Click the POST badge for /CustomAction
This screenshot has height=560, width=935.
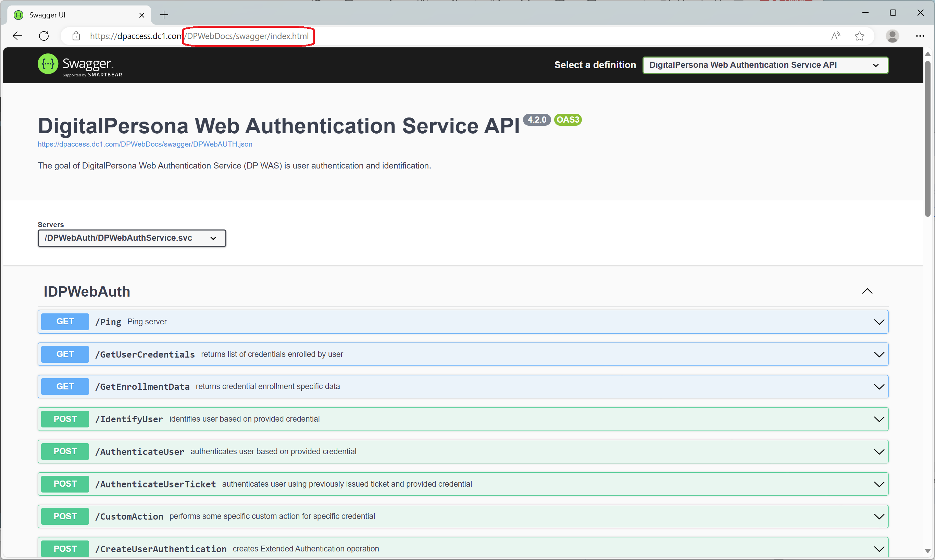point(65,516)
